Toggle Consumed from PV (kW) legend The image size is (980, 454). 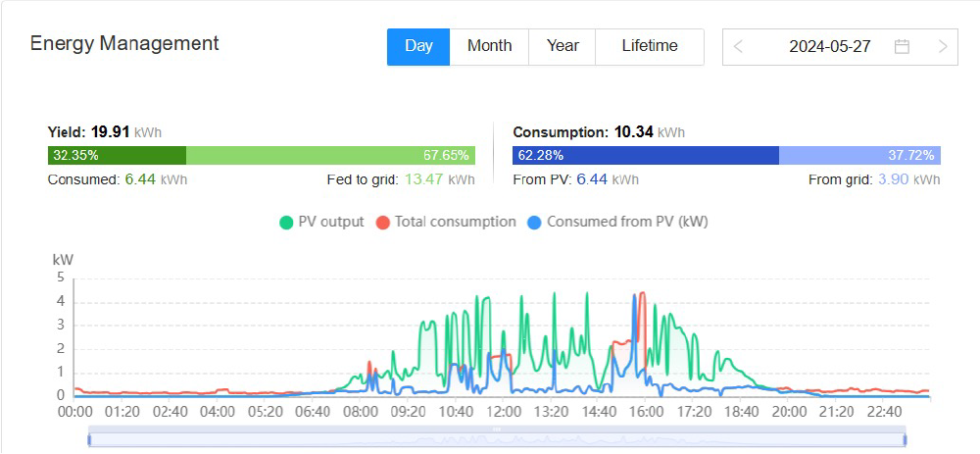point(617,222)
